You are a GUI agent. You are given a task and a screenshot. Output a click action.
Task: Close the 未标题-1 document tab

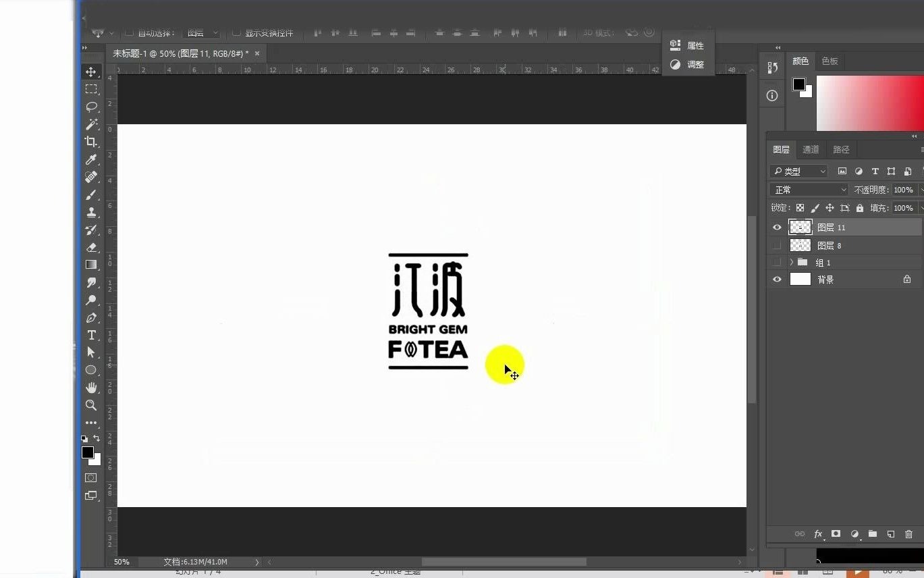257,53
